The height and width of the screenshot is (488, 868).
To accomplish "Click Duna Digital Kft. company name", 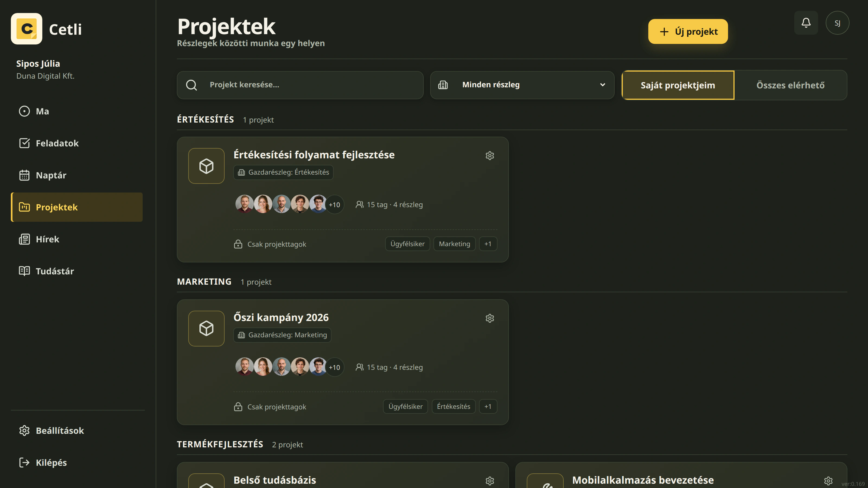I will tap(45, 76).
